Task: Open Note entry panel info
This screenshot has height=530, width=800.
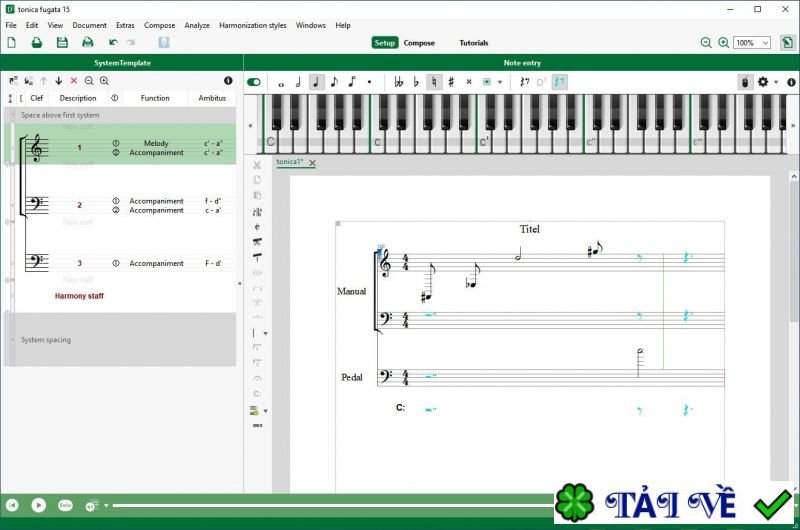Action: [791, 82]
